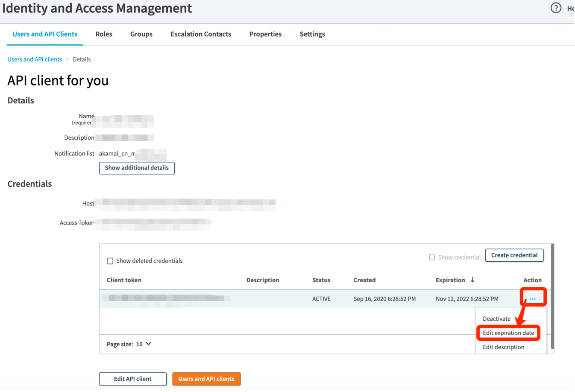
Task: Click the credentials table vertical scrollbar
Action: click(x=552, y=297)
